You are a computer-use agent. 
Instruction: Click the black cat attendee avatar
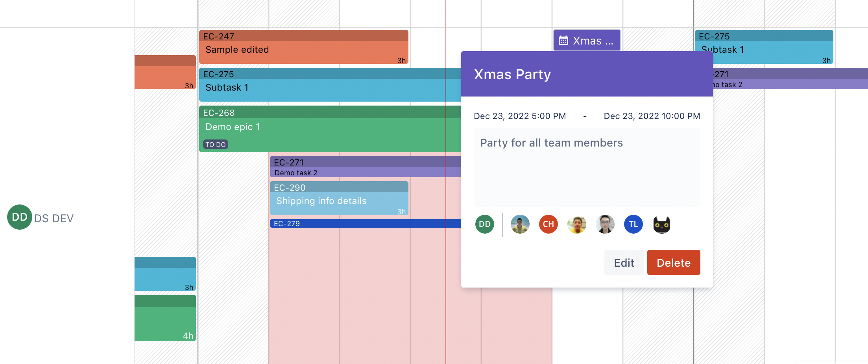pyautogui.click(x=661, y=225)
